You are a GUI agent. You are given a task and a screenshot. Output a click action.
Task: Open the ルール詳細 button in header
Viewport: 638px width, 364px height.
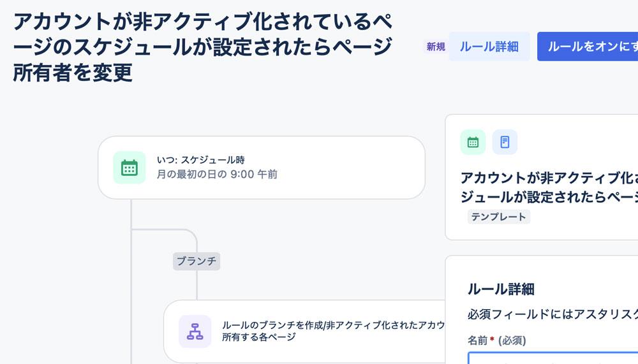(x=489, y=47)
